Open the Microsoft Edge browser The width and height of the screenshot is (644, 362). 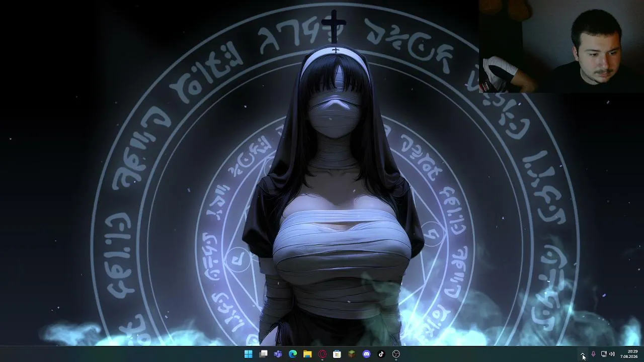[x=293, y=354]
